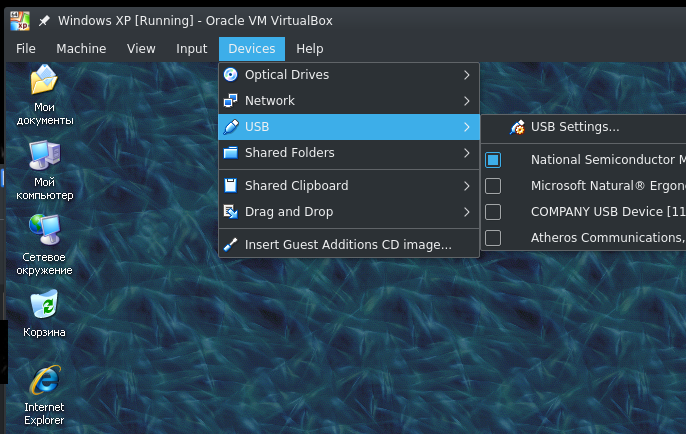Screen dimensions: 686x434
Task: Open the Help menu
Action: point(310,49)
